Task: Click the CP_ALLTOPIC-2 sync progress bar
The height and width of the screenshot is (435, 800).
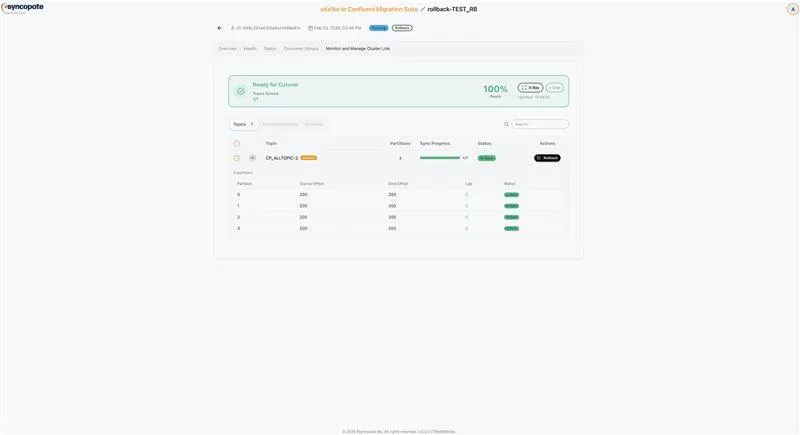Action: (440, 158)
